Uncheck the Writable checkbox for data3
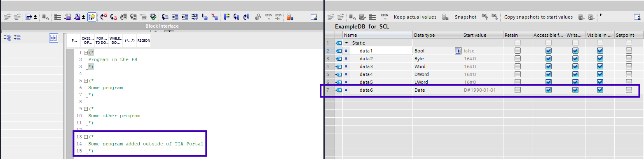 tap(575, 66)
